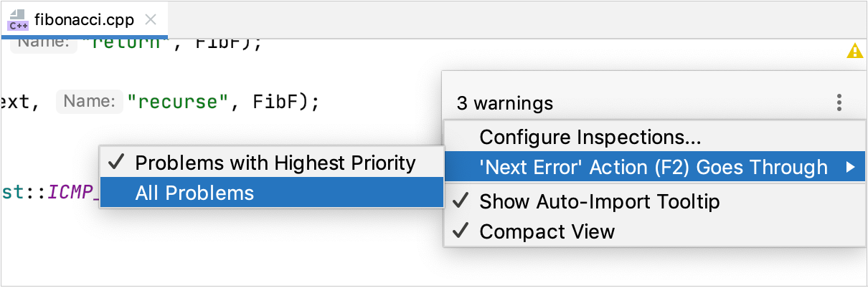
Task: Select Problems with Highest Priority
Action: point(275,163)
